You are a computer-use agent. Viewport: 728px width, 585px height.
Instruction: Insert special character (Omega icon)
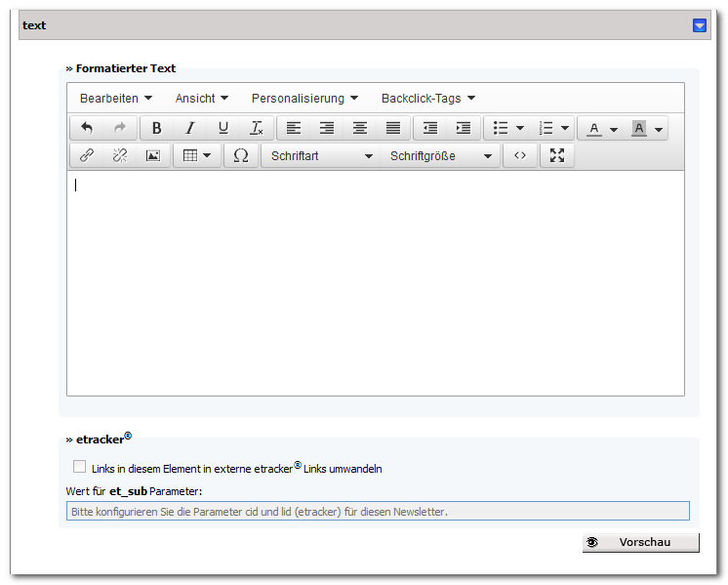point(241,155)
